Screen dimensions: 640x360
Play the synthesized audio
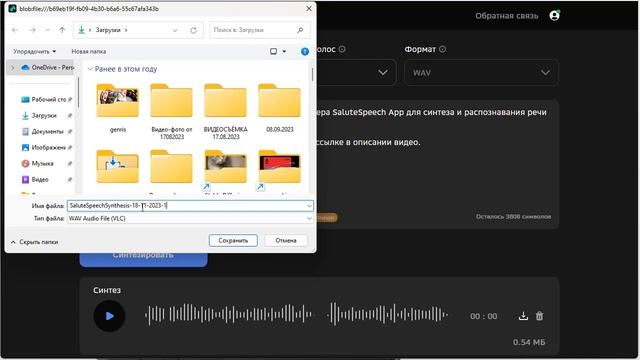pos(109,316)
